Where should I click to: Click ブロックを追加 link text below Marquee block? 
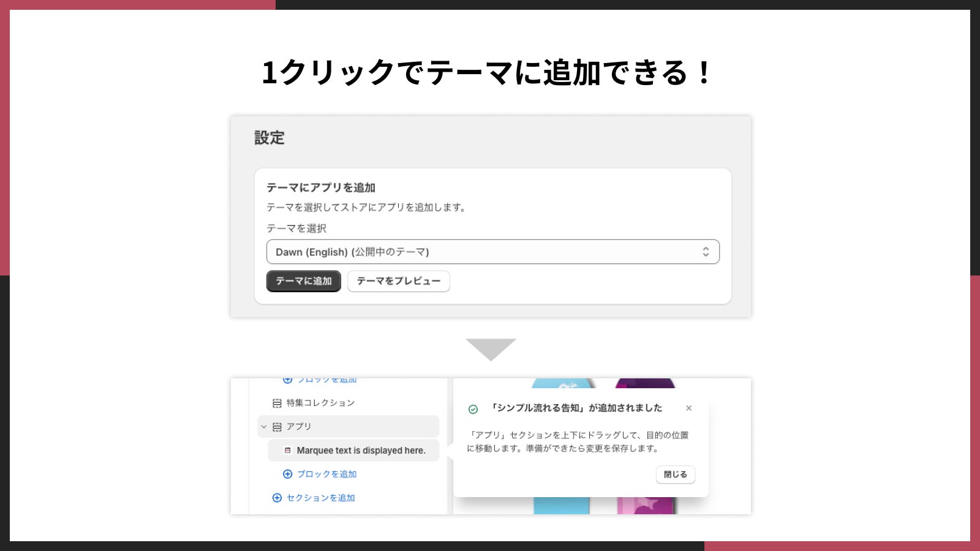(x=326, y=474)
